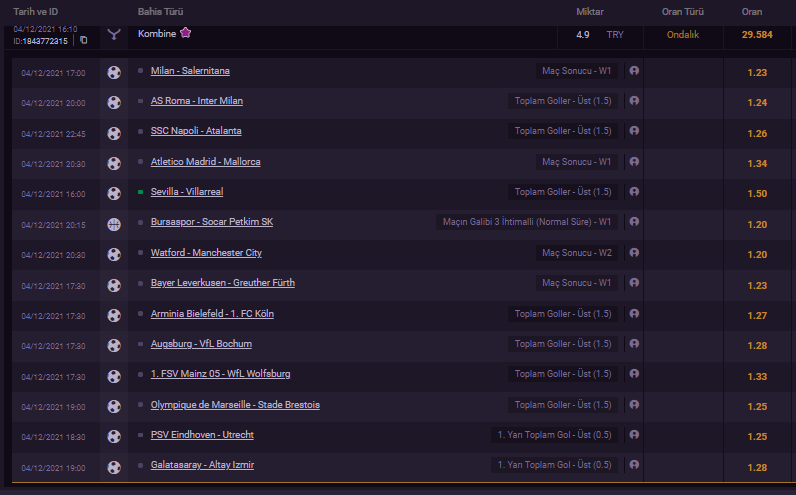The width and height of the screenshot is (796, 495).
Task: Open the Watford - Manchester City match link
Action: (206, 252)
